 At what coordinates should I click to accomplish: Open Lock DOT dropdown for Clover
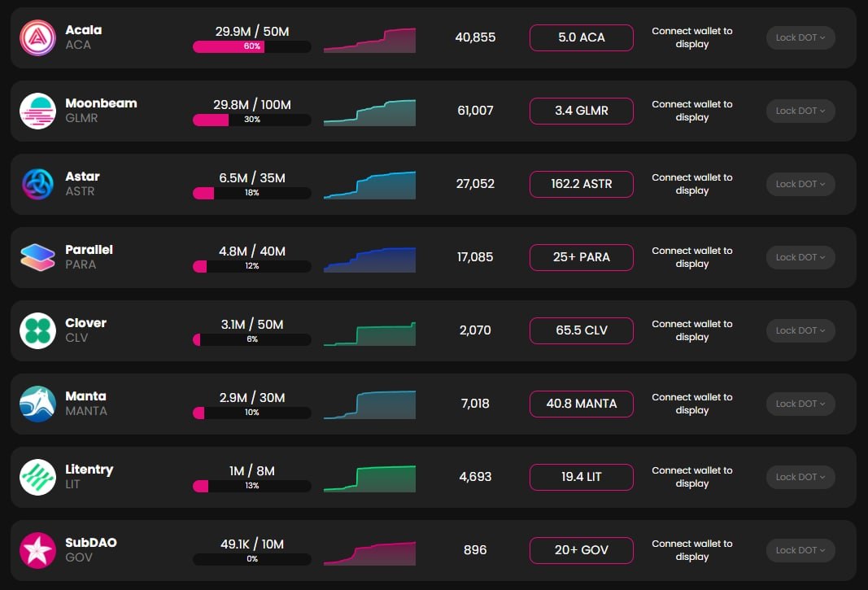[x=800, y=330]
